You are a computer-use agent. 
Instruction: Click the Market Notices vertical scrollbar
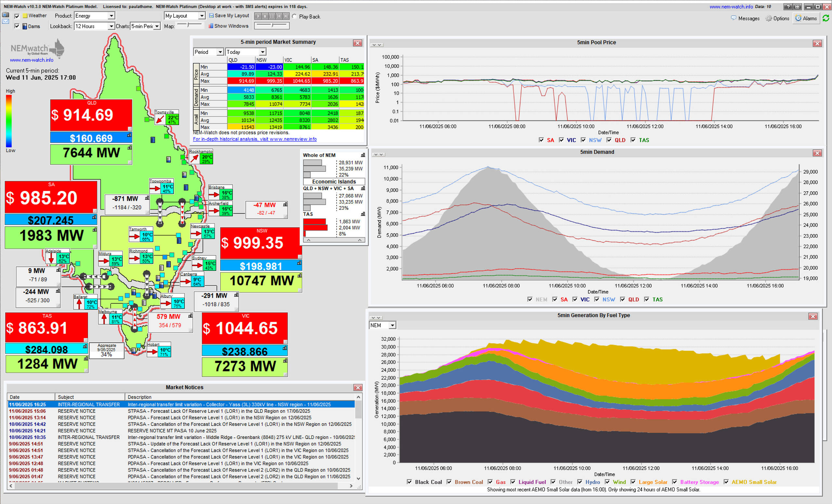click(358, 437)
